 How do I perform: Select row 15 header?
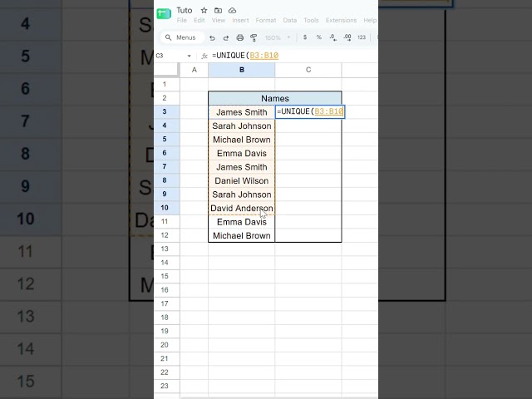click(166, 276)
